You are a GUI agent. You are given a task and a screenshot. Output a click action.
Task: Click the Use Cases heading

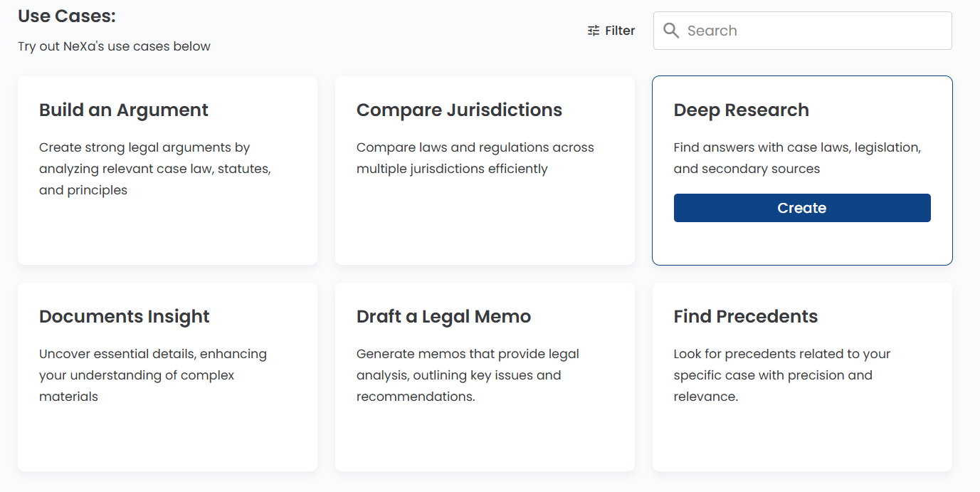coord(67,16)
